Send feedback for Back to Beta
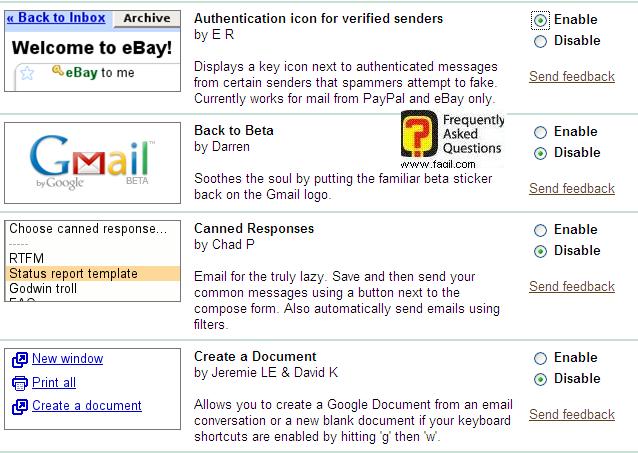638x453 pixels. coord(572,189)
